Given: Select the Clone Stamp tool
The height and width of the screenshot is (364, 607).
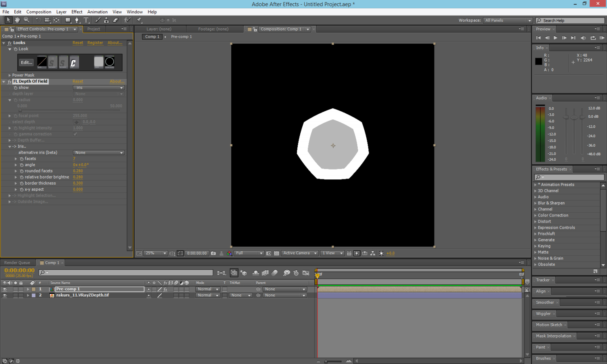Looking at the screenshot, I should click(106, 20).
